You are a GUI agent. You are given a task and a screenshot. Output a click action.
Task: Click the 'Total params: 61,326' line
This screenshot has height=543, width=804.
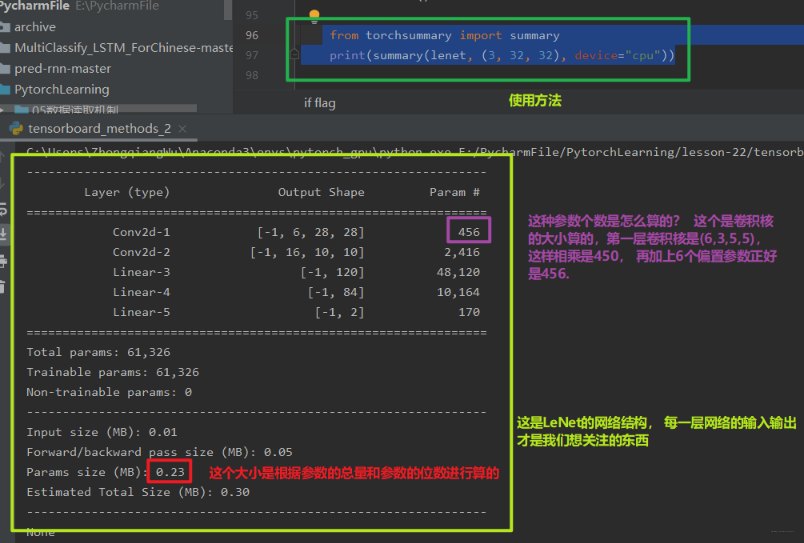click(98, 352)
